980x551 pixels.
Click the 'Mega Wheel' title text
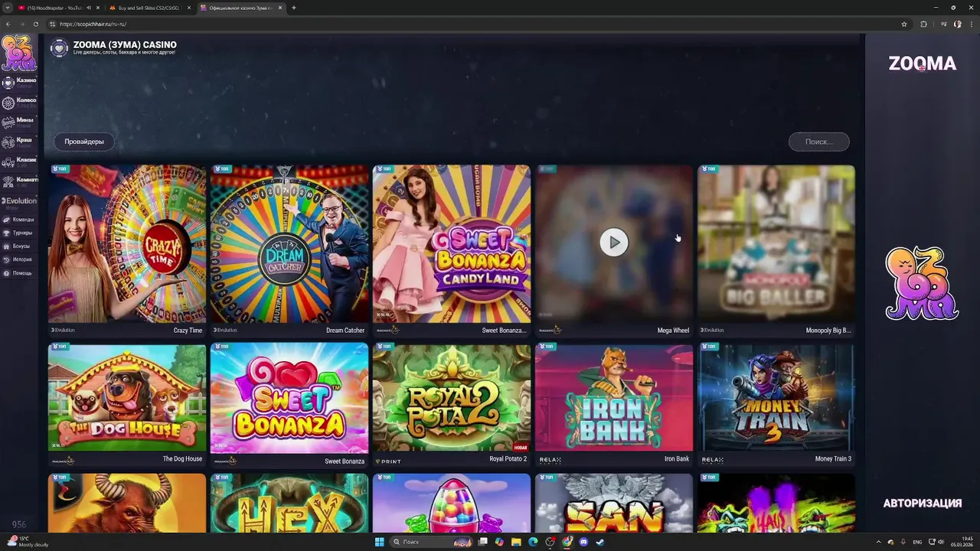[x=673, y=331]
